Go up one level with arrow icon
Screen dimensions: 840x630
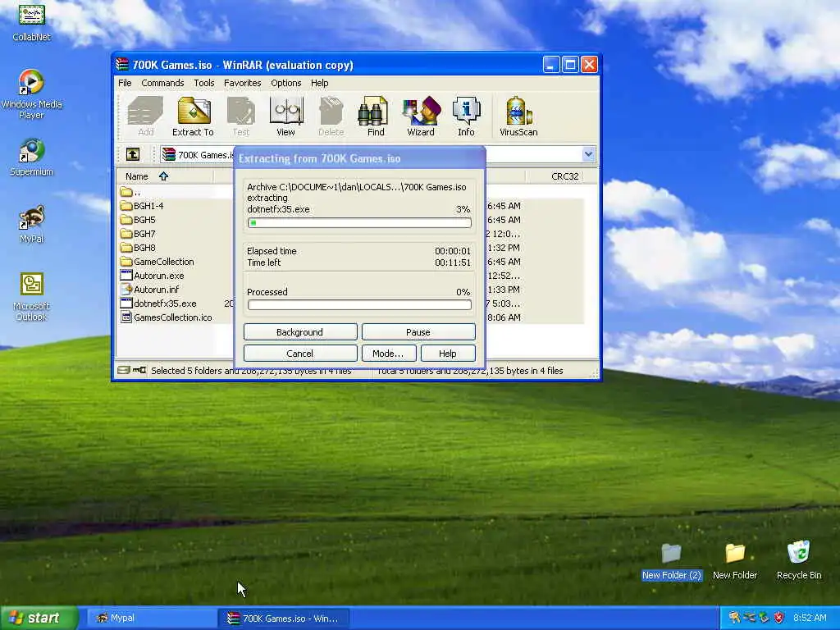(x=133, y=155)
